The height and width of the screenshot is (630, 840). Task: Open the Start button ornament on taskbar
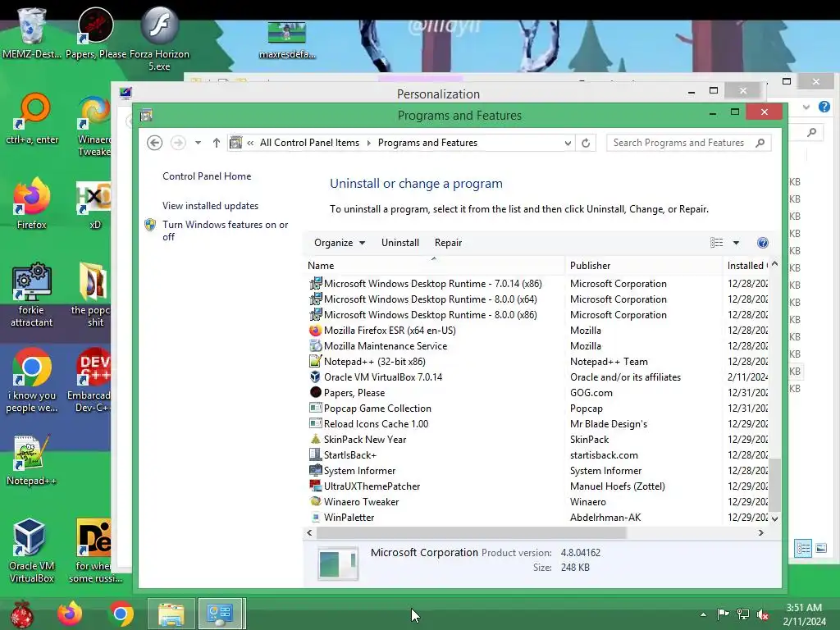click(x=21, y=614)
